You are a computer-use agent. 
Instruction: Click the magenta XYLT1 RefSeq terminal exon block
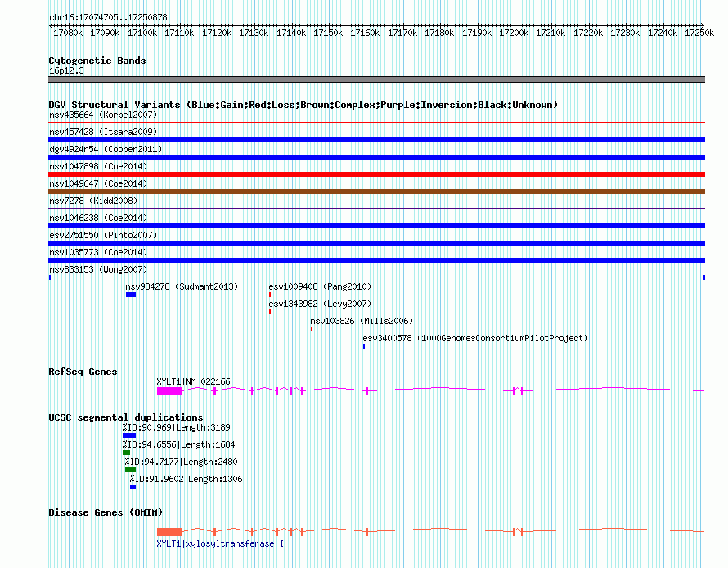tap(169, 391)
